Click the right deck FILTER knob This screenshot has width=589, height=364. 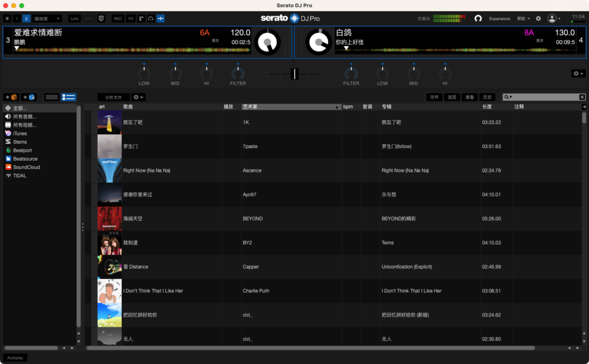click(351, 74)
